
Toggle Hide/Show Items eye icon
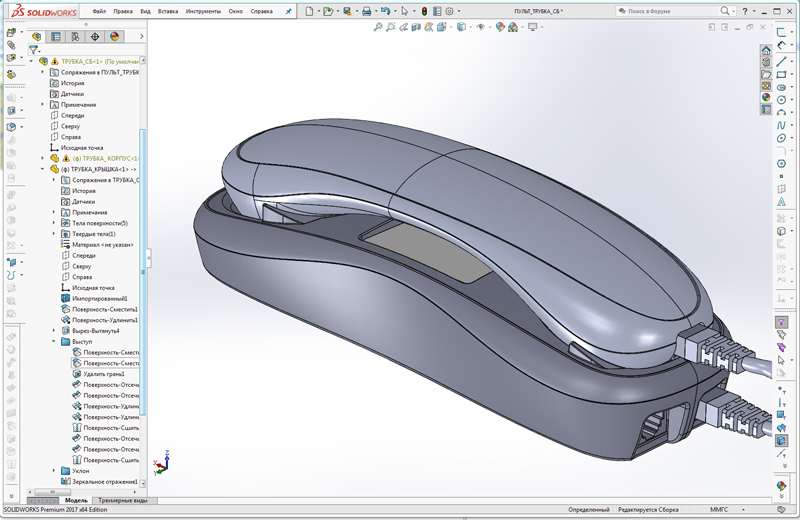point(481,27)
